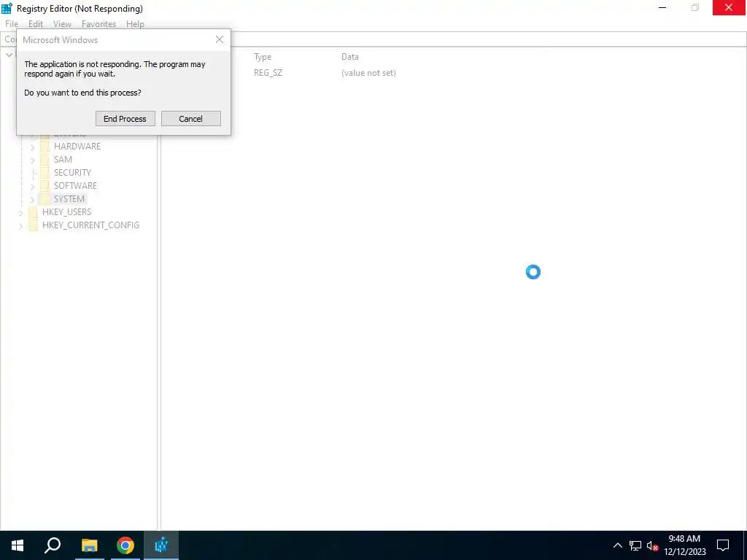Show hidden tray icons

617,545
